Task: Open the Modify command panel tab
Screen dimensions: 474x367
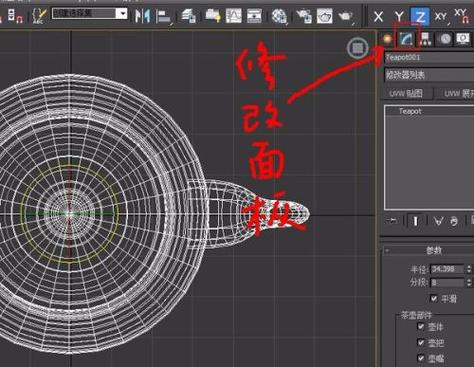Action: [x=406, y=39]
